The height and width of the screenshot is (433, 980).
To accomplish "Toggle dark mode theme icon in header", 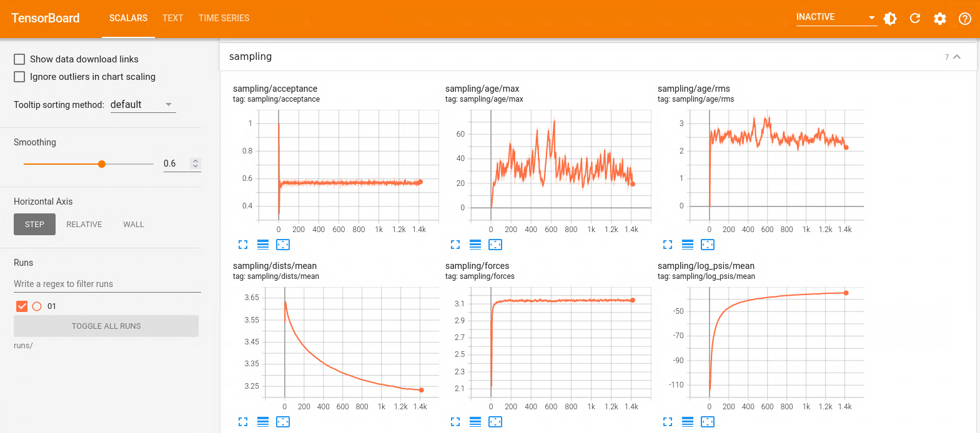I will click(890, 19).
